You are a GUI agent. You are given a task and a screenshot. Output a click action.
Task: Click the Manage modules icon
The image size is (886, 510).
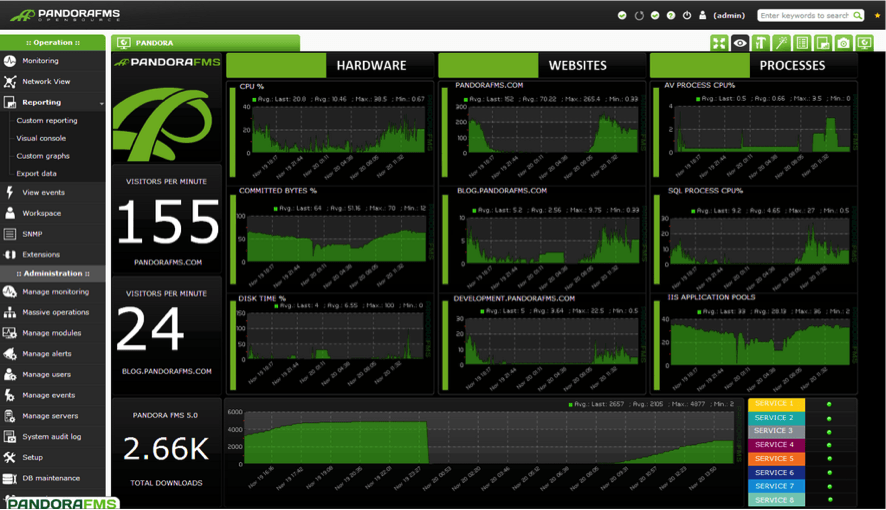click(10, 333)
